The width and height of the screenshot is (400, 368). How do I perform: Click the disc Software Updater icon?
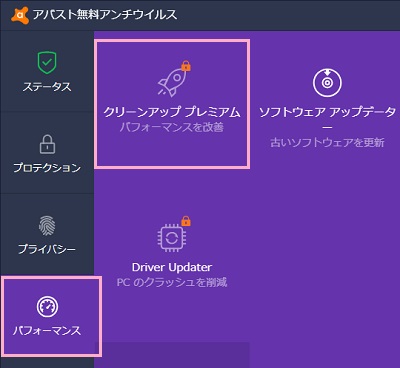point(327,83)
